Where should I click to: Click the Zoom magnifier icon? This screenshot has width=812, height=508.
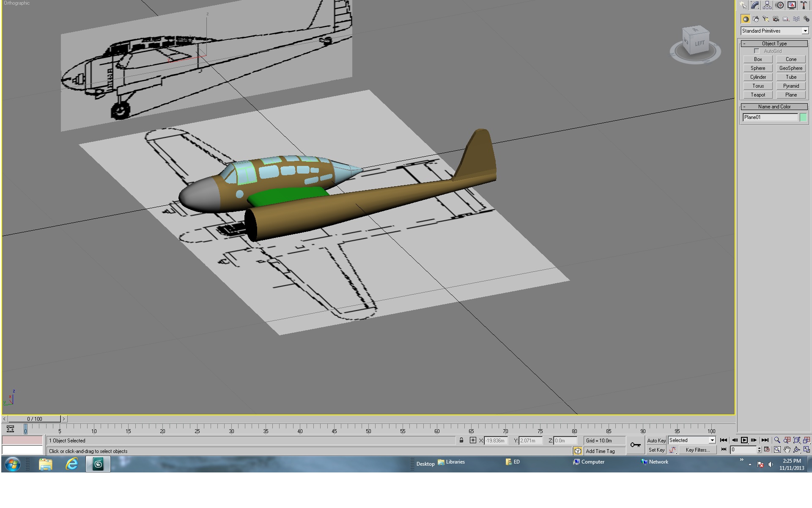point(777,440)
